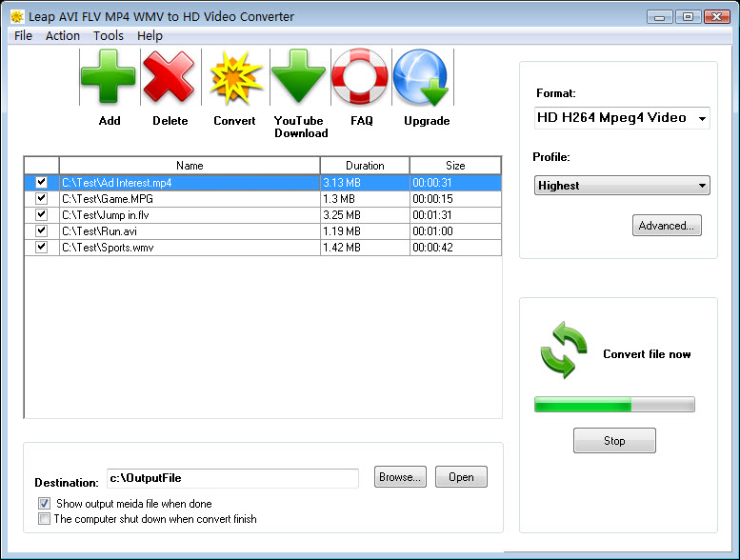740x560 pixels.
Task: Click the Stop button
Action: [614, 441]
